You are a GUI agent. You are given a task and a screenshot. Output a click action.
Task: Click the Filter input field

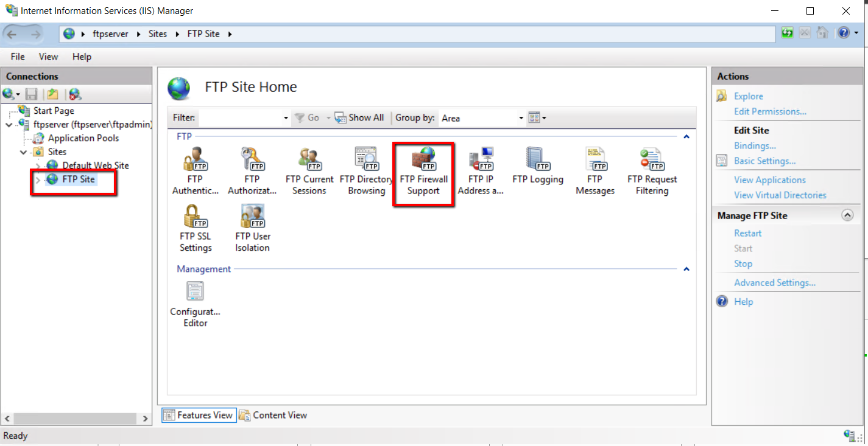(240, 118)
